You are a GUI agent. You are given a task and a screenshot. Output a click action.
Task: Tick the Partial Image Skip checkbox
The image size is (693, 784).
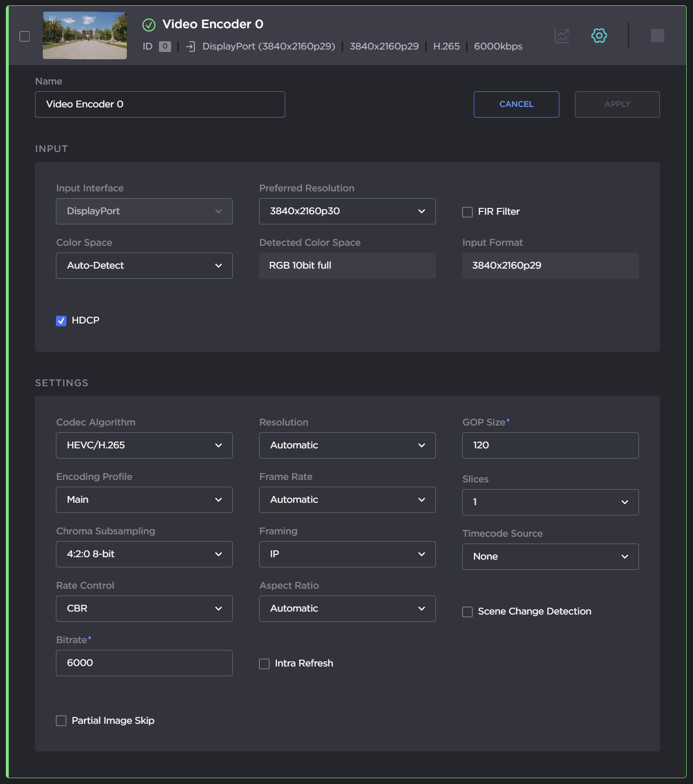coord(61,721)
